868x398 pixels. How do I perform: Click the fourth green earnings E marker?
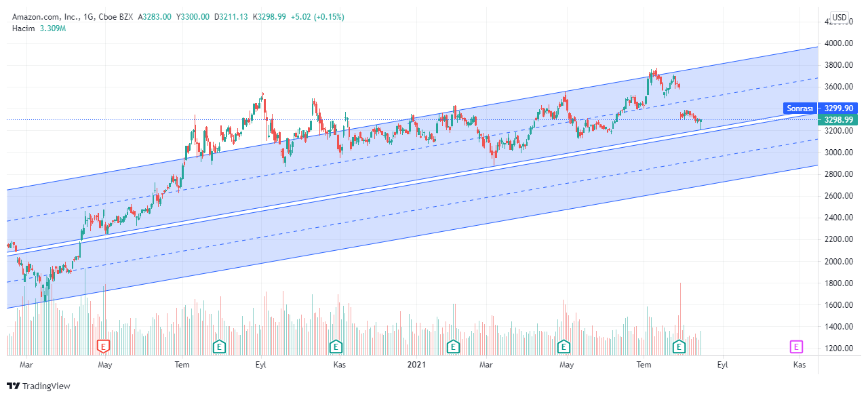point(563,346)
